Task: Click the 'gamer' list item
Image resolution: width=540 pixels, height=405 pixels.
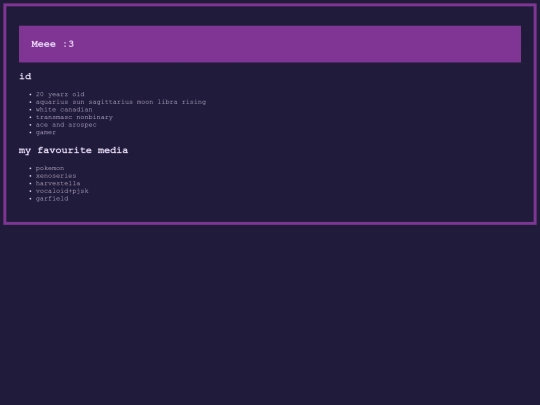Action: [x=46, y=132]
